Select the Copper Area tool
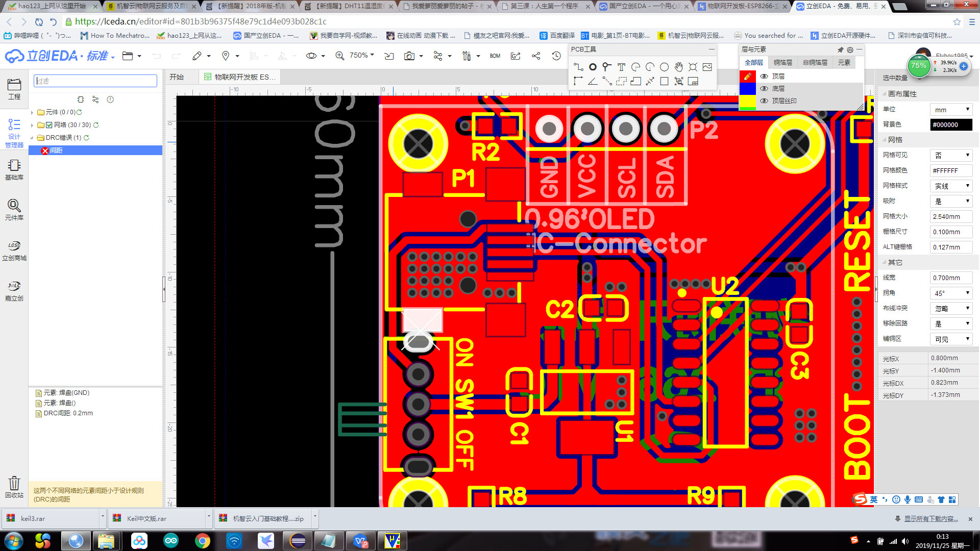Screen dimensions: 980x551 pyautogui.click(x=621, y=81)
